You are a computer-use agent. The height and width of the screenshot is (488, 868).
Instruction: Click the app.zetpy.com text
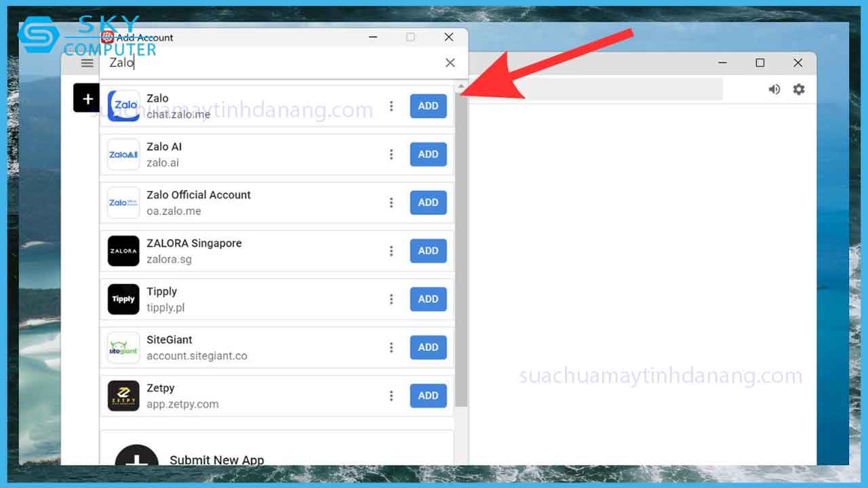(x=182, y=404)
